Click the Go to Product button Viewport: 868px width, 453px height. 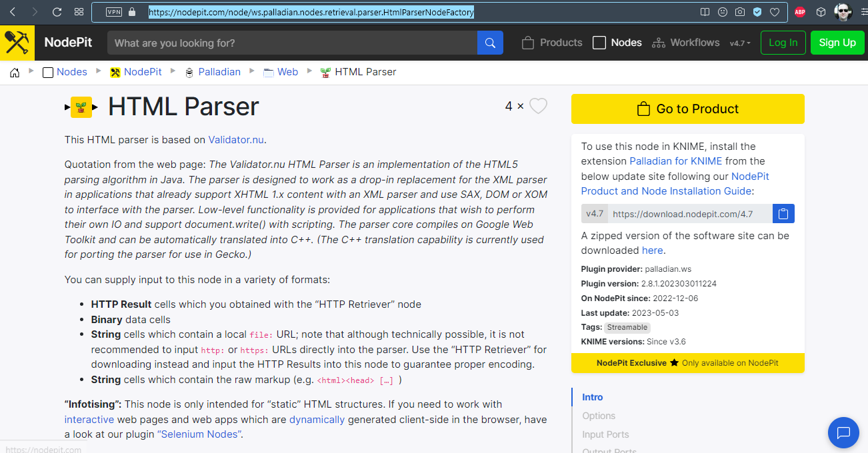[688, 109]
